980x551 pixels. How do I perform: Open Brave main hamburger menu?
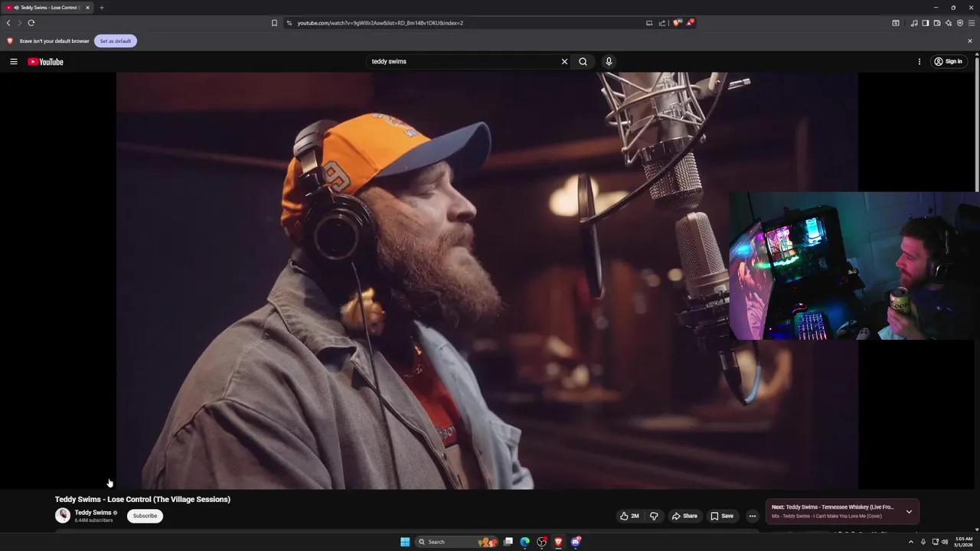972,23
